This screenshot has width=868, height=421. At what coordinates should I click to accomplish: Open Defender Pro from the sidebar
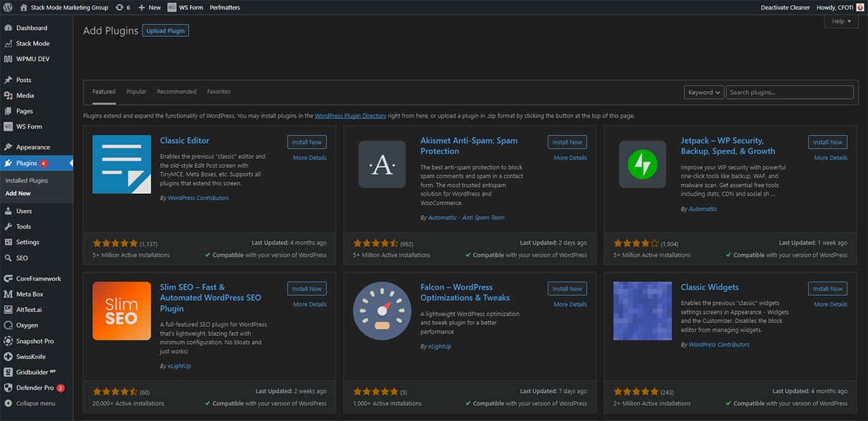[35, 387]
